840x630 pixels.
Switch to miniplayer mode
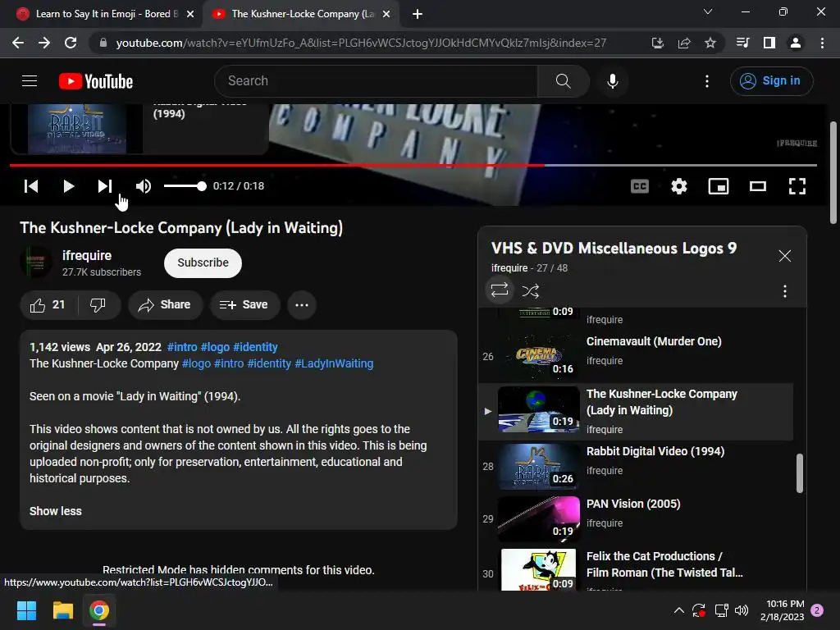719,186
